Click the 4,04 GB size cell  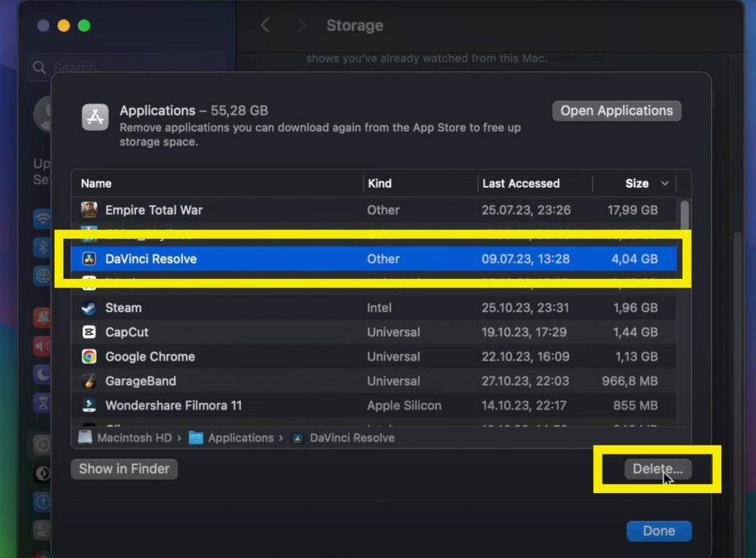click(634, 259)
